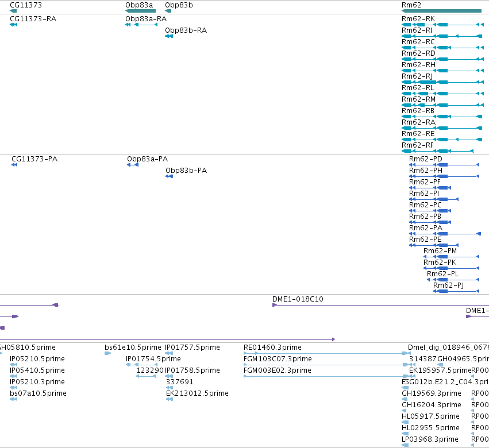Click EST GH16204.3prime
This screenshot has height=448, width=489.
[x=432, y=405]
